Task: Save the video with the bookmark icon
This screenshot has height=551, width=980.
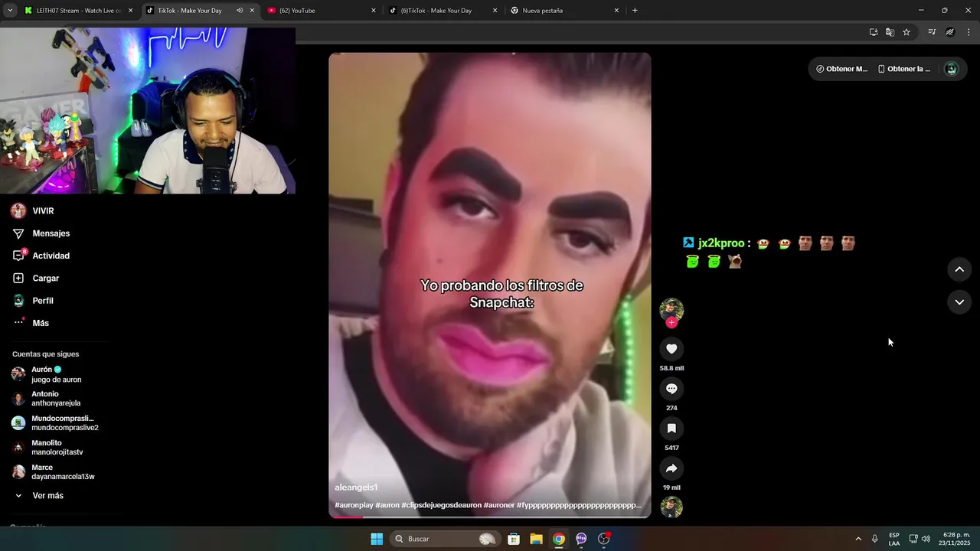Action: [x=671, y=429]
